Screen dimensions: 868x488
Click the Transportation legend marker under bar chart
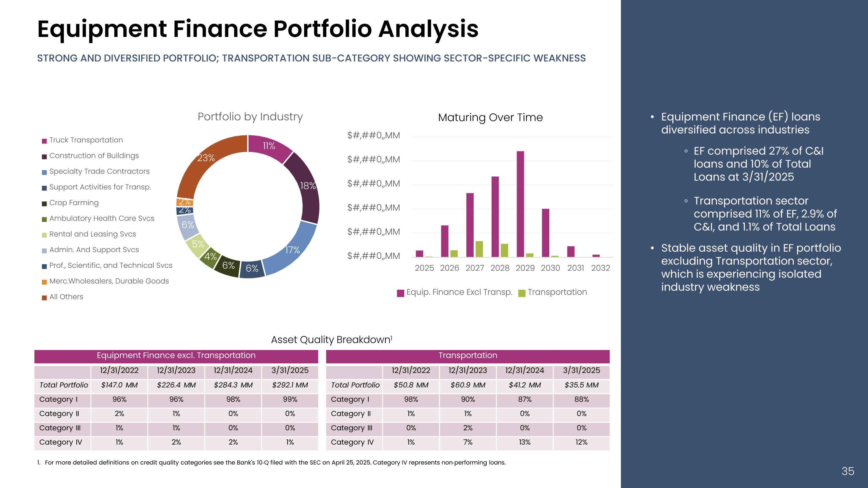pos(522,293)
